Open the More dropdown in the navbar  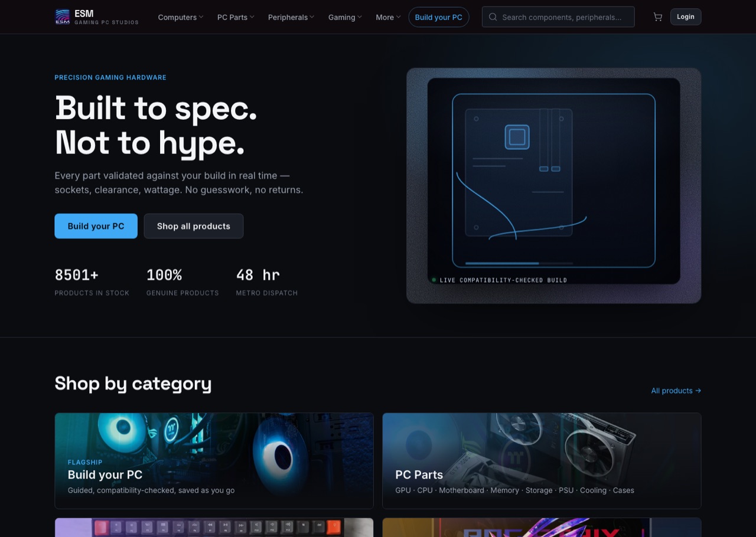pyautogui.click(x=388, y=17)
